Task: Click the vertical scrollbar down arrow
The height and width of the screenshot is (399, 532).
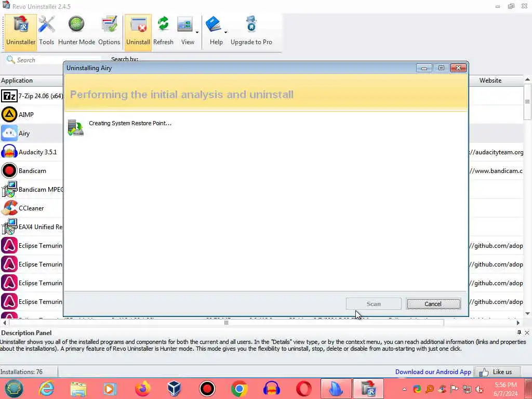Action: (x=527, y=313)
